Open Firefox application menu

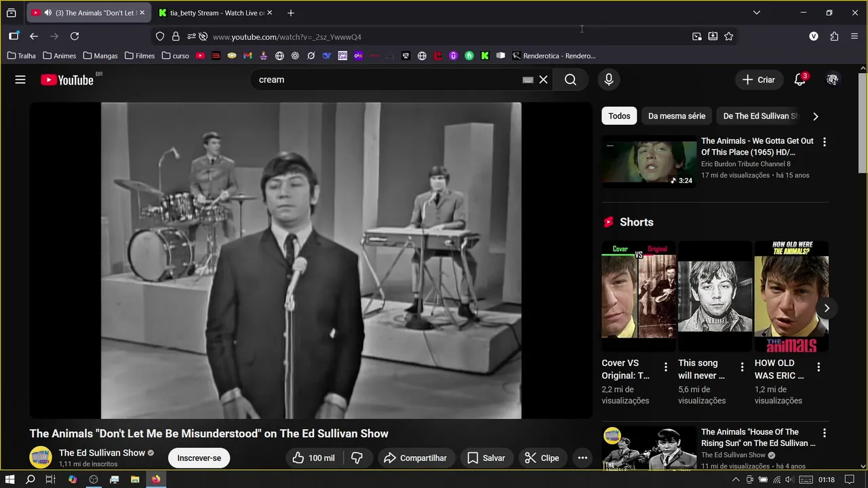[x=854, y=37]
